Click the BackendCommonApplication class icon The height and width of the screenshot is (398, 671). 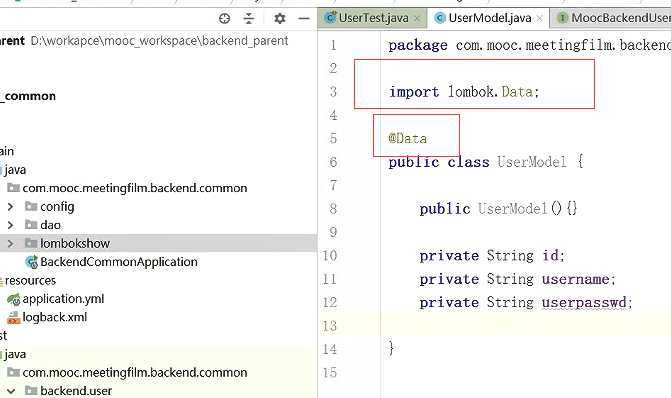pyautogui.click(x=31, y=262)
